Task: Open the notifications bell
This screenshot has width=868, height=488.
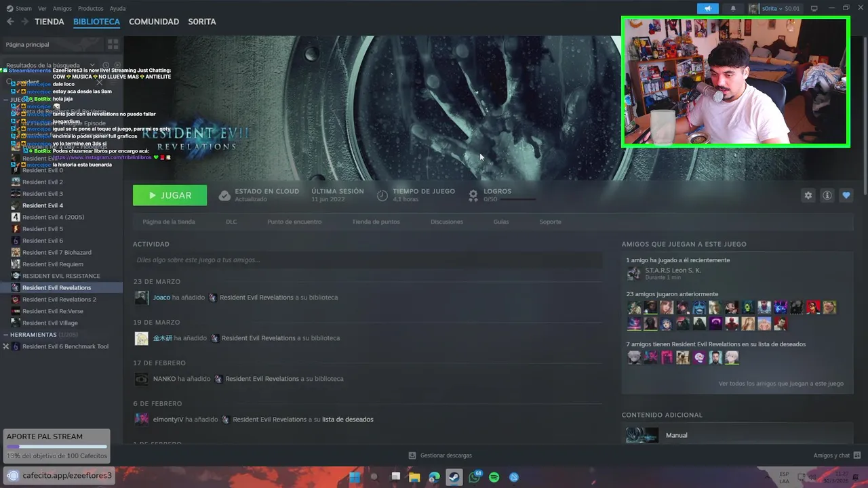Action: pos(733,8)
